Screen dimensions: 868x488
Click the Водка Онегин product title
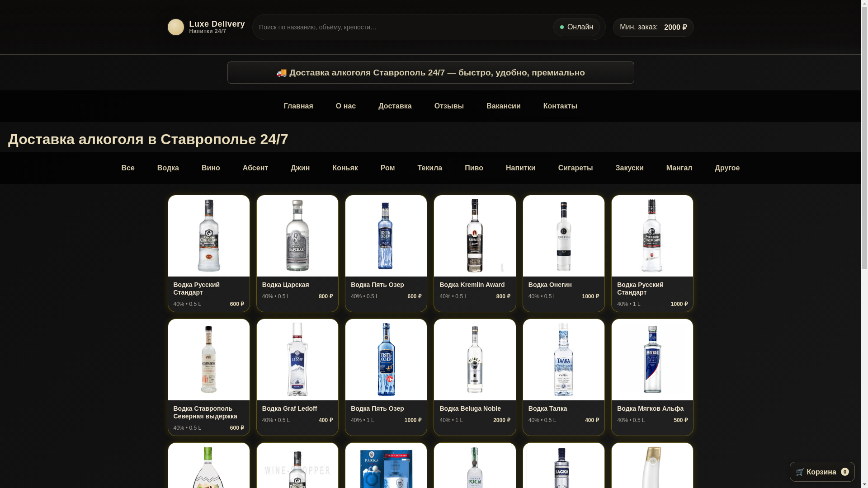coord(550,285)
